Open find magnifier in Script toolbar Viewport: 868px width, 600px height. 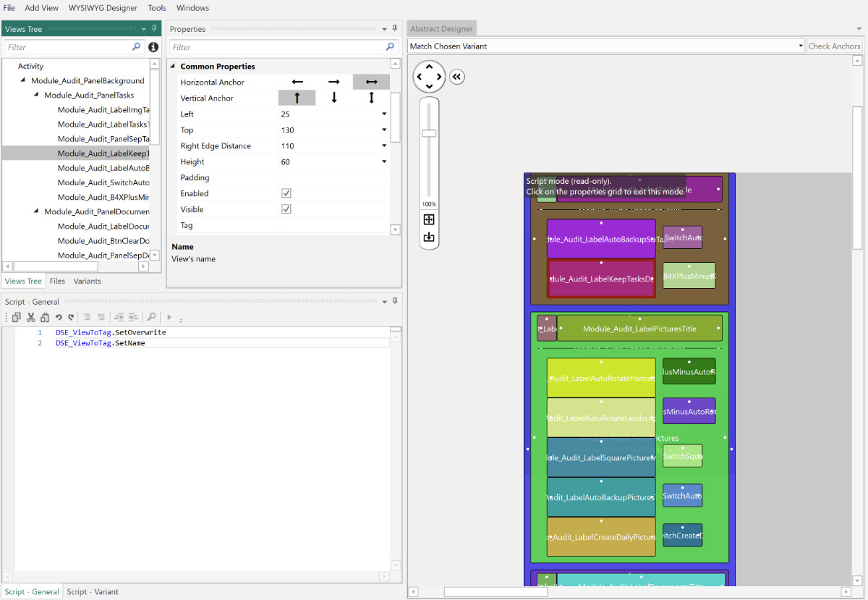point(151,317)
